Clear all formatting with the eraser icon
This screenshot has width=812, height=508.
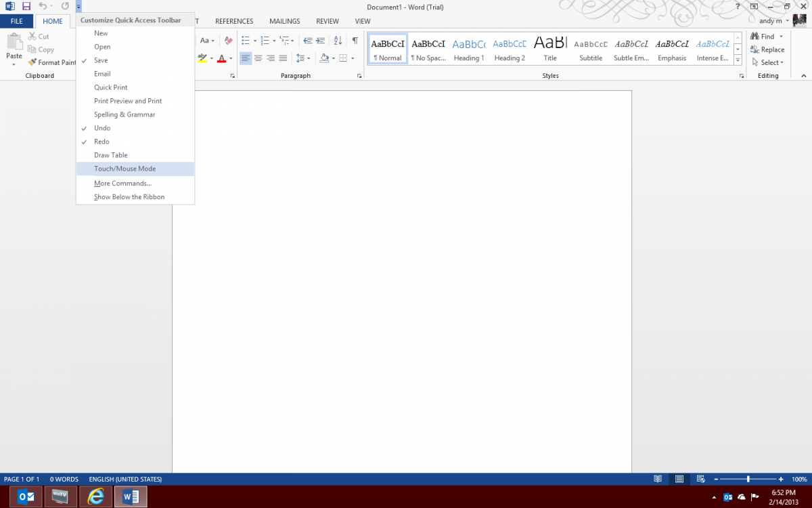tap(229, 41)
